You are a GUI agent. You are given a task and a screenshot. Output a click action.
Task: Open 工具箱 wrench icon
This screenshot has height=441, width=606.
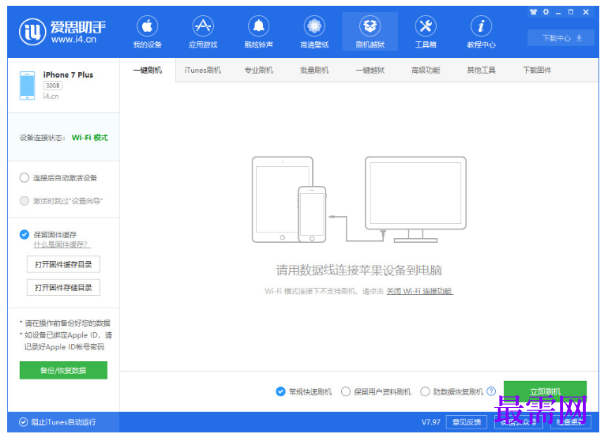coord(426,26)
